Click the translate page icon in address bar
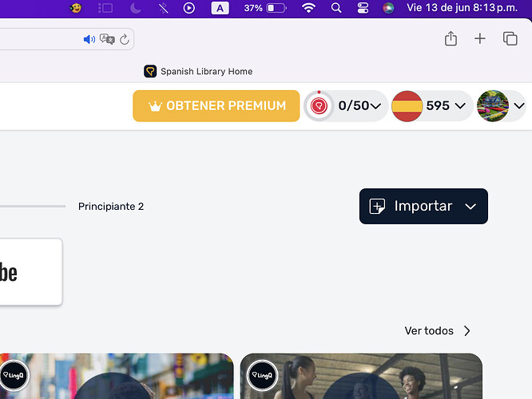Image resolution: width=532 pixels, height=399 pixels. [107, 39]
